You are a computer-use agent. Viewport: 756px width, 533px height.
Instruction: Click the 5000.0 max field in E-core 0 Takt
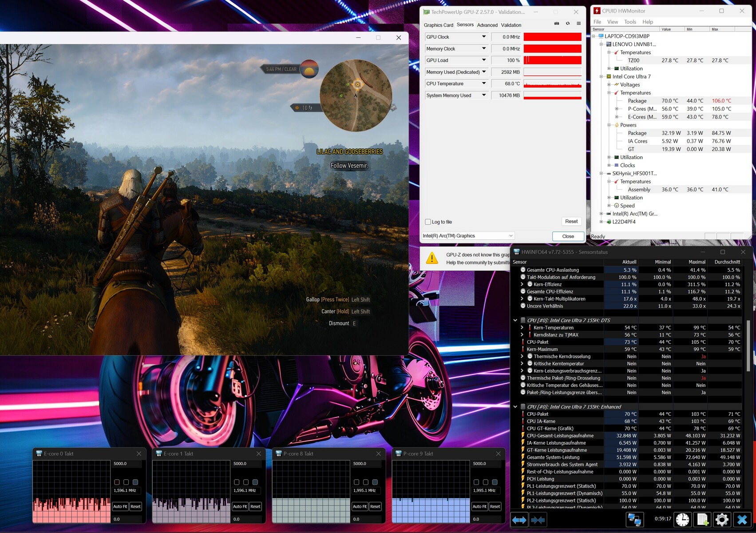pyautogui.click(x=127, y=464)
